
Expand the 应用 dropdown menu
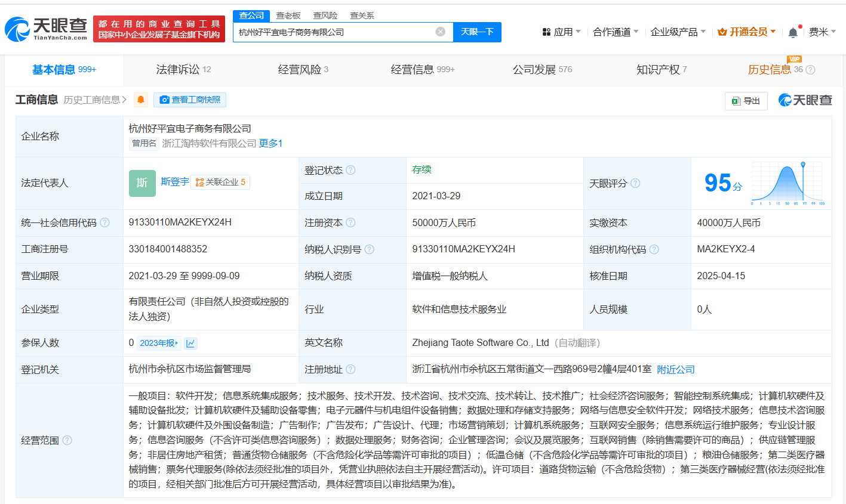(x=561, y=32)
